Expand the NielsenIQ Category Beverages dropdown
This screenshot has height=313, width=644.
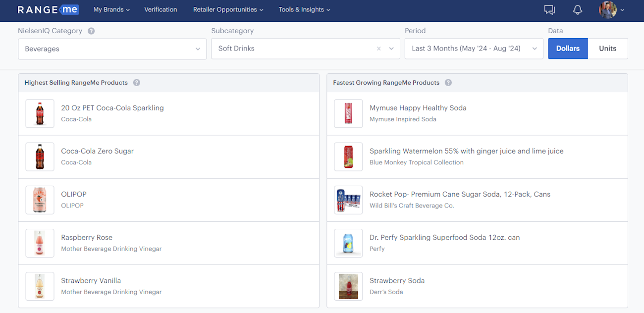(198, 49)
